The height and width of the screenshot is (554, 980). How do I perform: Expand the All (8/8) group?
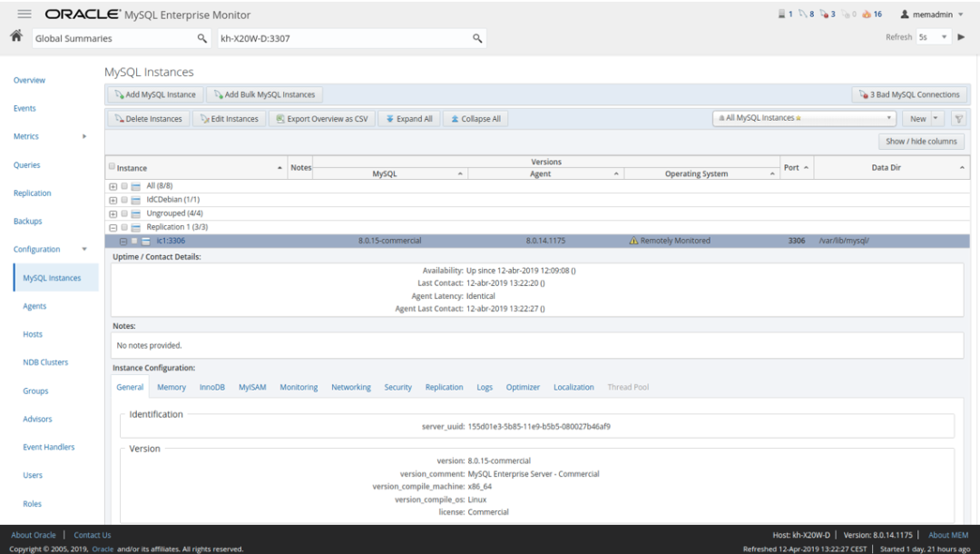point(113,186)
